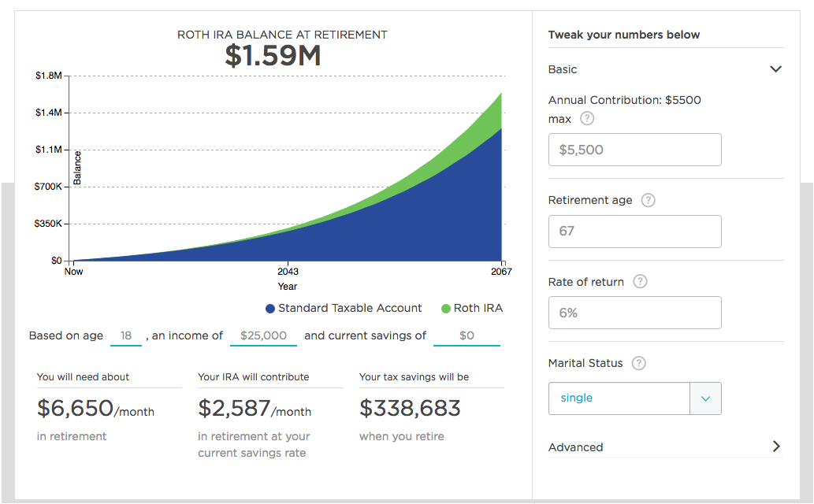
Task: Focus the Rate of return field
Action: click(634, 313)
